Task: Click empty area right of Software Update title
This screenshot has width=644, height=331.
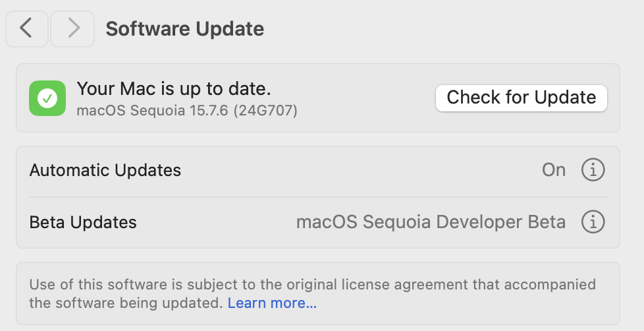Action: pos(452,29)
